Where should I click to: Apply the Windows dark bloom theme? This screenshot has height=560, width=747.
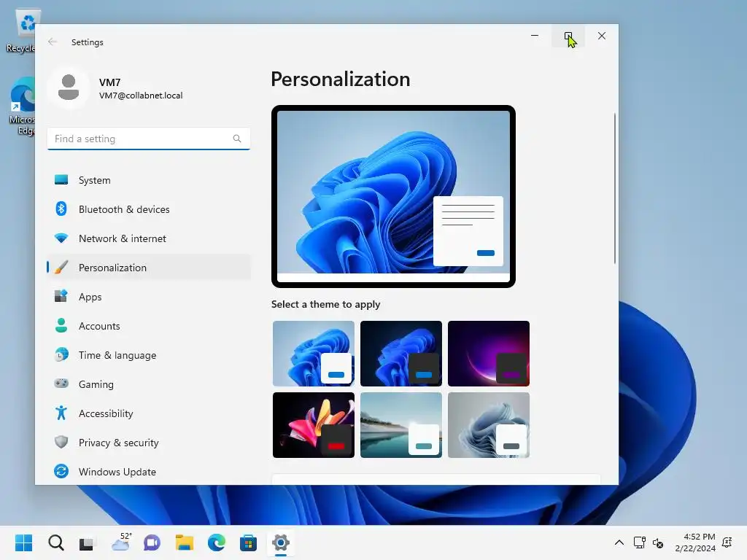pos(401,354)
